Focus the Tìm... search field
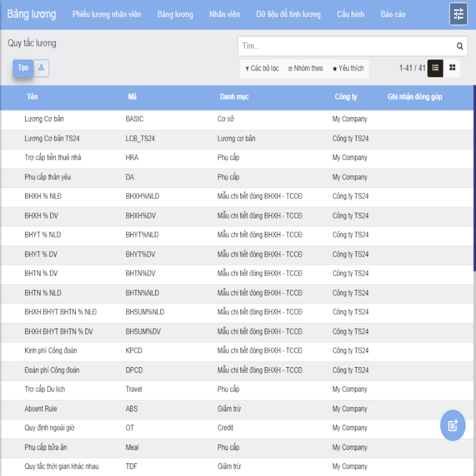This screenshot has width=476, height=476. (x=346, y=46)
